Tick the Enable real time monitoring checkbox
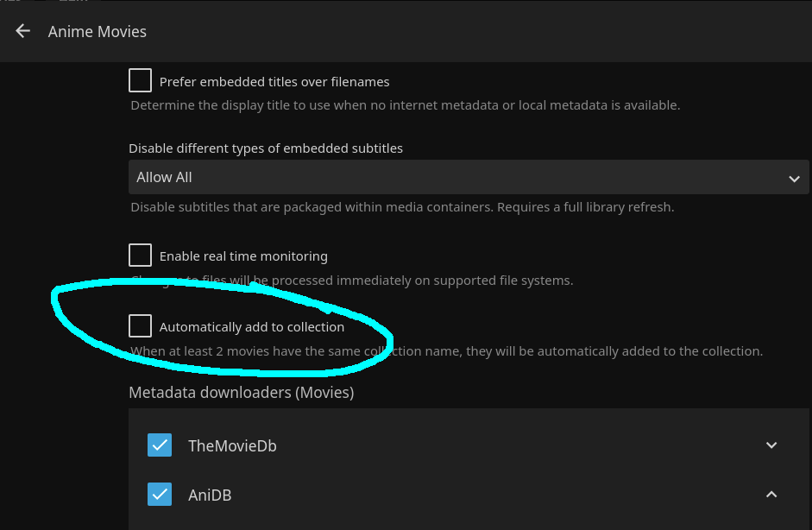 [140, 256]
